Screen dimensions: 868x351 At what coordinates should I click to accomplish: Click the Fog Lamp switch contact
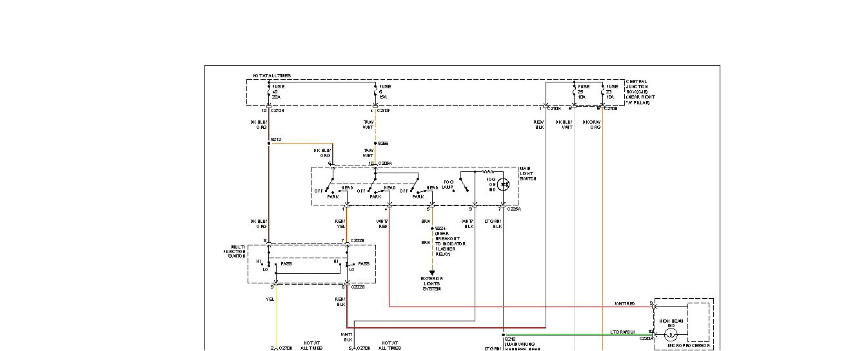465,182
